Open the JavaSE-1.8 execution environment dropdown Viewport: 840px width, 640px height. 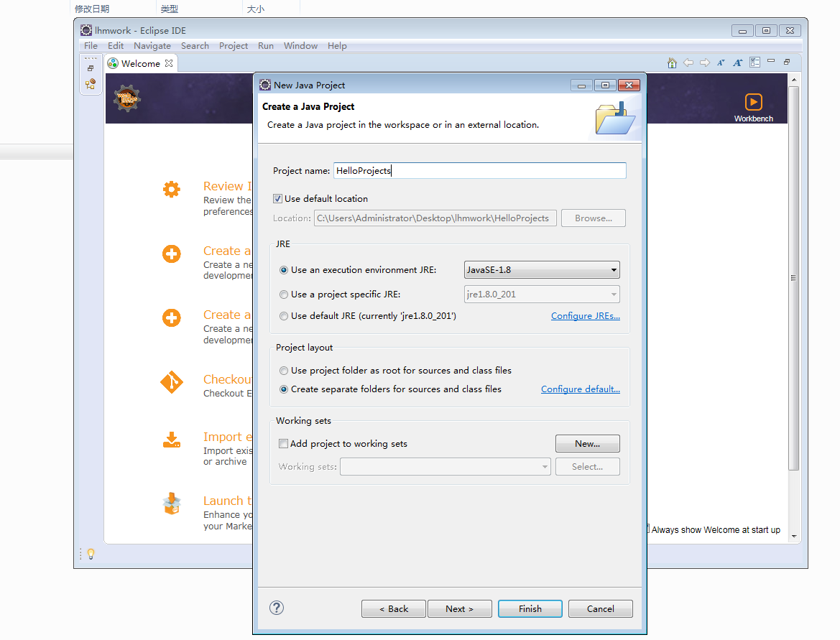tap(542, 270)
